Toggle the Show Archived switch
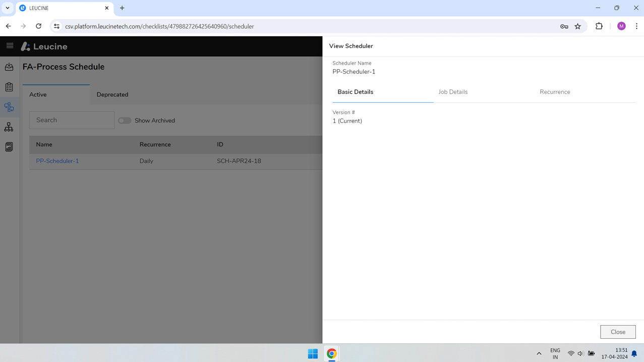This screenshot has width=644, height=362. tap(125, 120)
